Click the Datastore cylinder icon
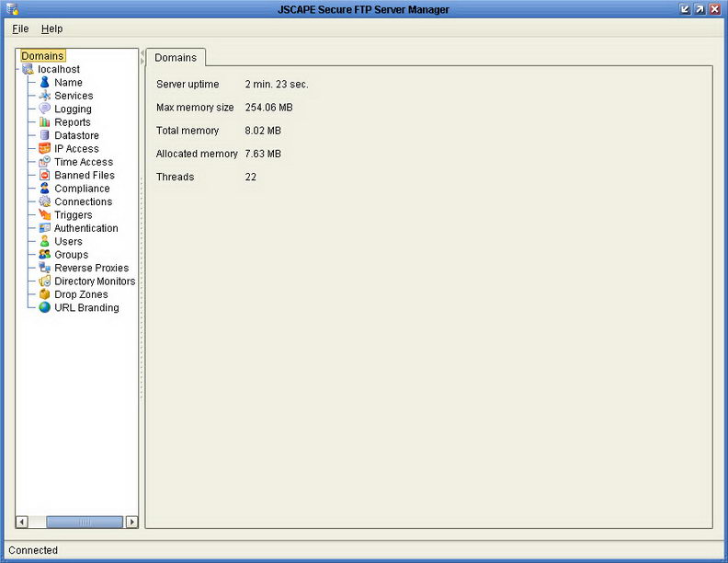Viewport: 728px width, 563px height. (x=44, y=135)
